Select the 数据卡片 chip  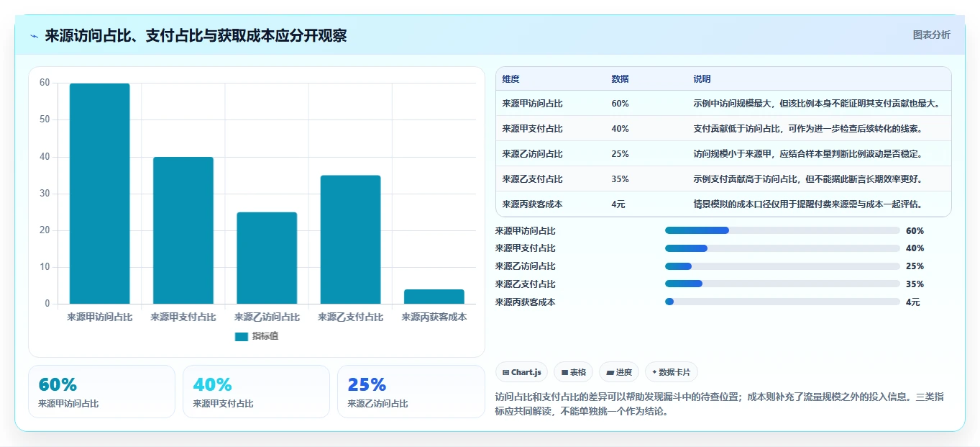point(671,372)
